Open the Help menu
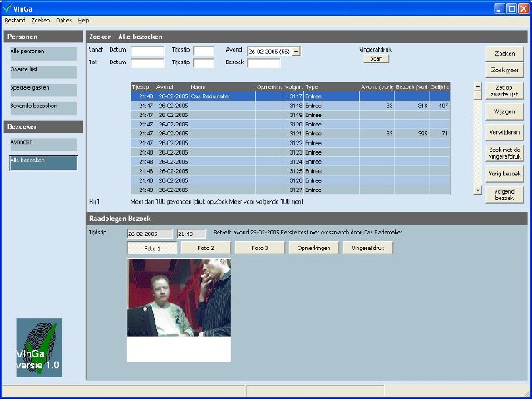This screenshot has height=399, width=532. click(83, 20)
